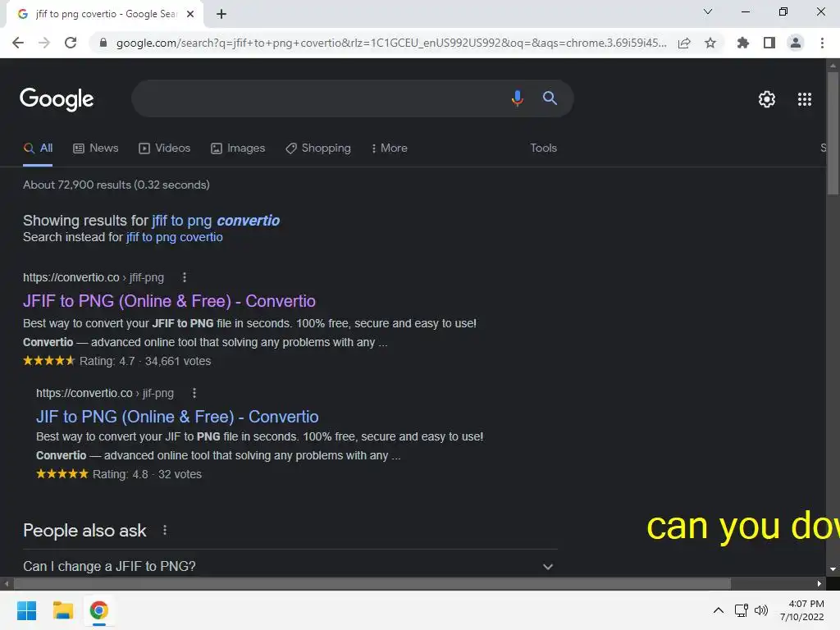Bookmark this tab with the star icon
The height and width of the screenshot is (630, 840).
(710, 43)
